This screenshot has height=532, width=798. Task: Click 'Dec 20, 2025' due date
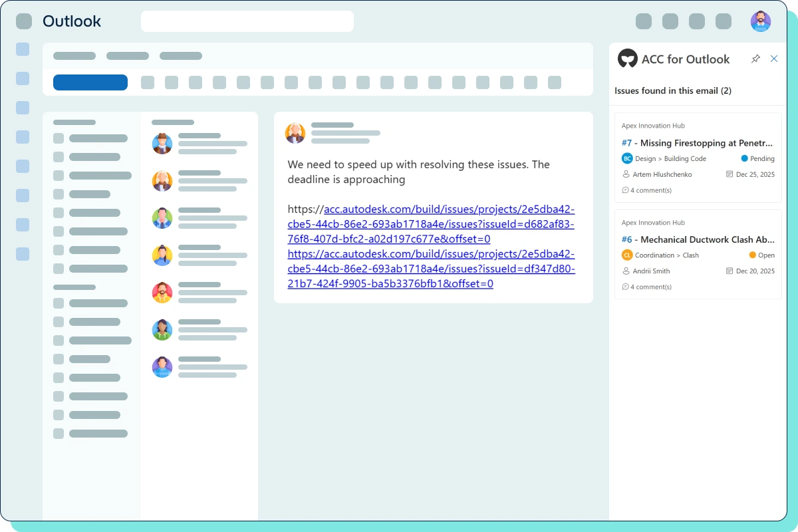pyautogui.click(x=755, y=271)
